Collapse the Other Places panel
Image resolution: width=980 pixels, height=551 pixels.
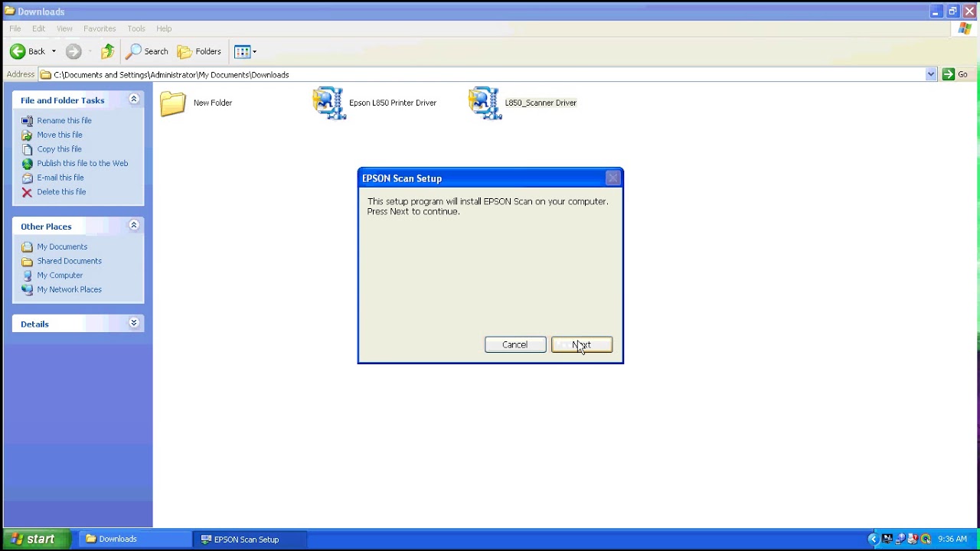pos(134,226)
